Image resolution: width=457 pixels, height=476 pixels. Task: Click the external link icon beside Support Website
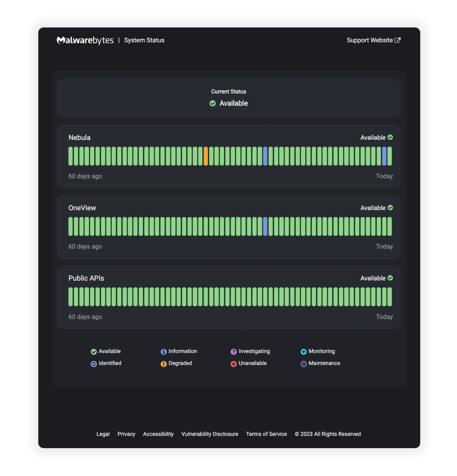[x=397, y=40]
